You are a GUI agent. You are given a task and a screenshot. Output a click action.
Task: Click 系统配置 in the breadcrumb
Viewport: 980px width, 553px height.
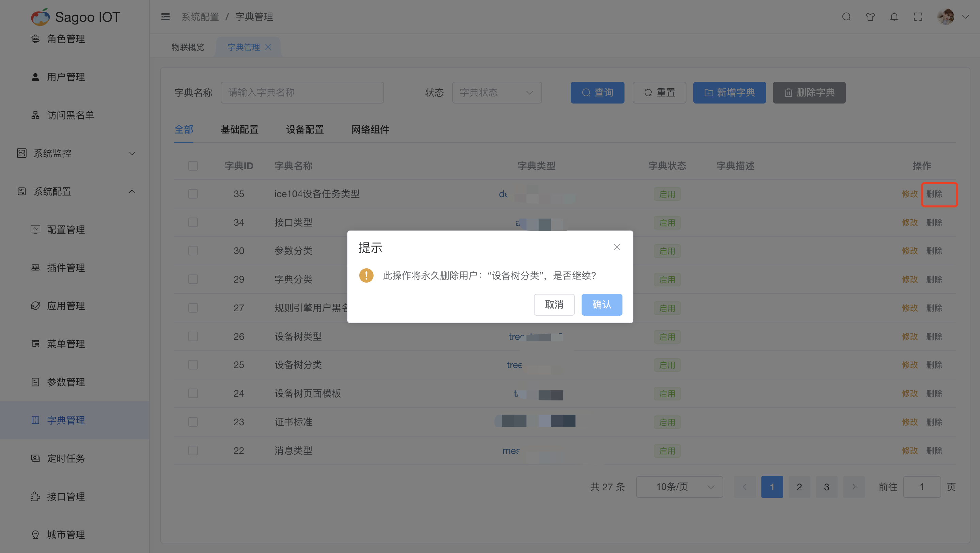[200, 17]
